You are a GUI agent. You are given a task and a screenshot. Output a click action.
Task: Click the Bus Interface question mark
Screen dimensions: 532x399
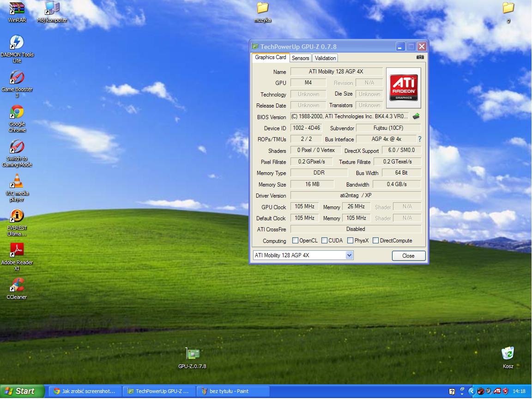tap(420, 139)
